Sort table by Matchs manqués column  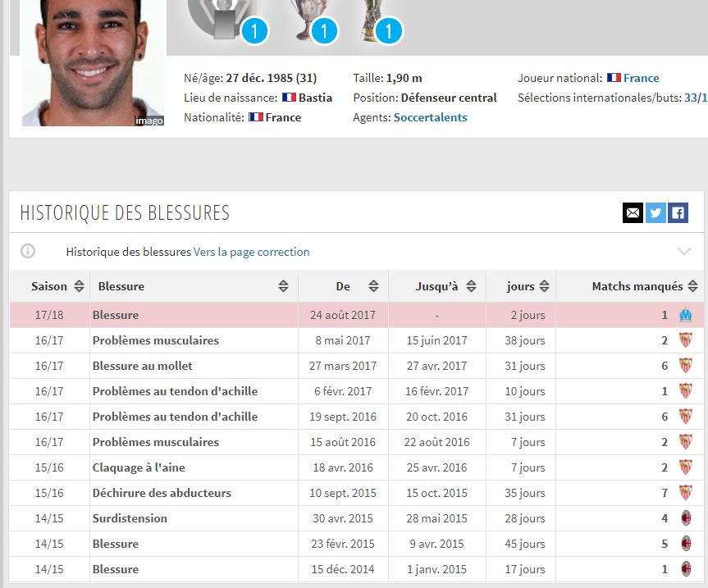tap(646, 286)
